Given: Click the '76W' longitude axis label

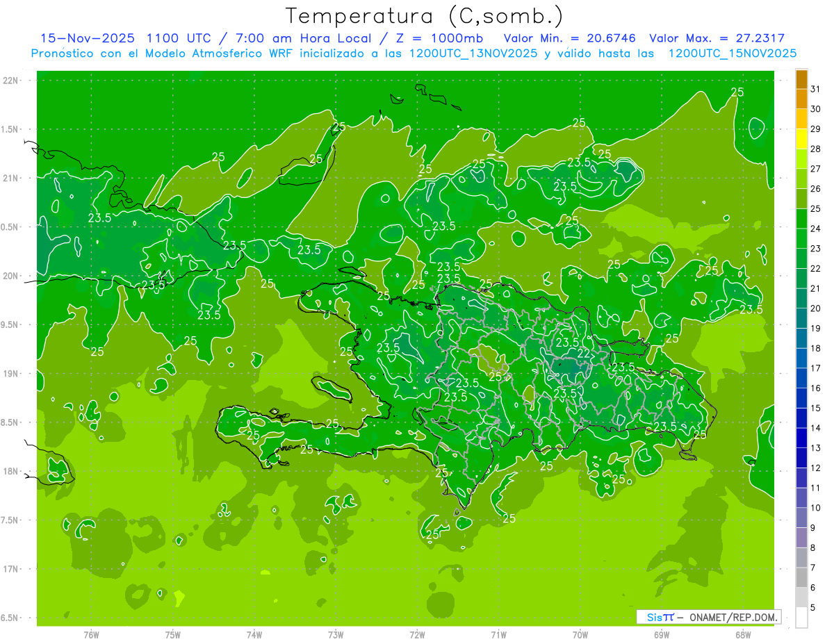Looking at the screenshot, I should (91, 635).
